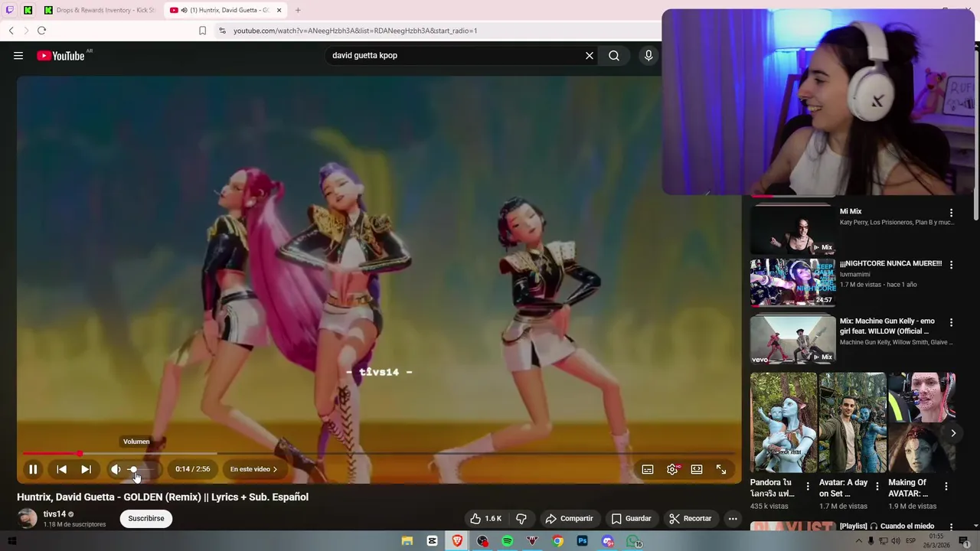Open more actions menu below video
The height and width of the screenshot is (551, 980).
(733, 518)
